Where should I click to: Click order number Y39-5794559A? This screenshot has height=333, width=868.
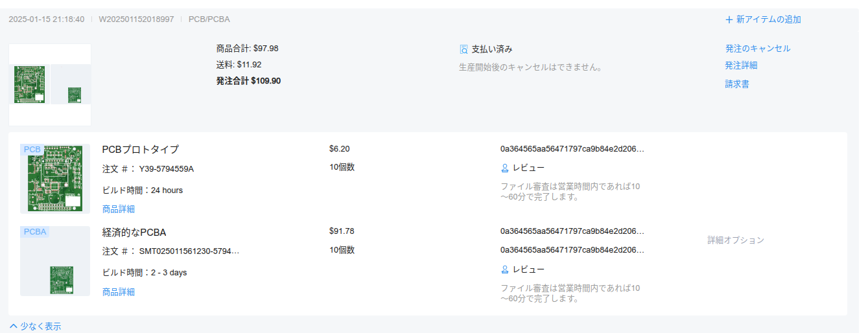click(167, 169)
